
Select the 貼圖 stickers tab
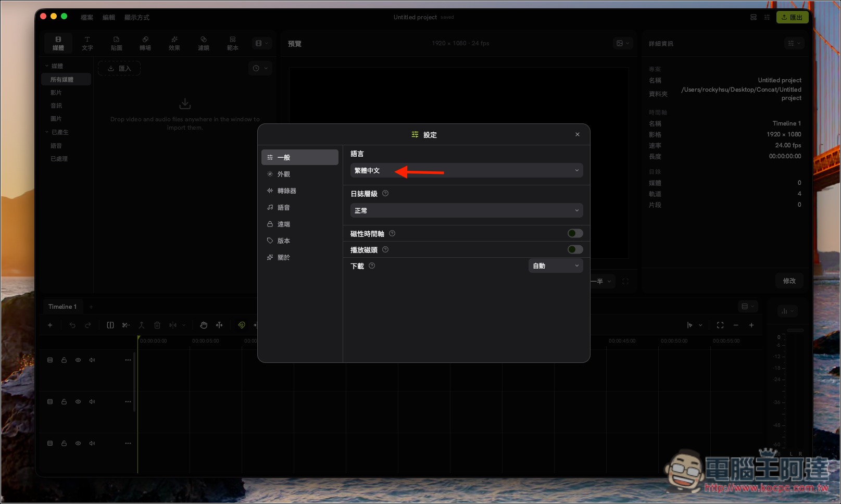point(116,44)
